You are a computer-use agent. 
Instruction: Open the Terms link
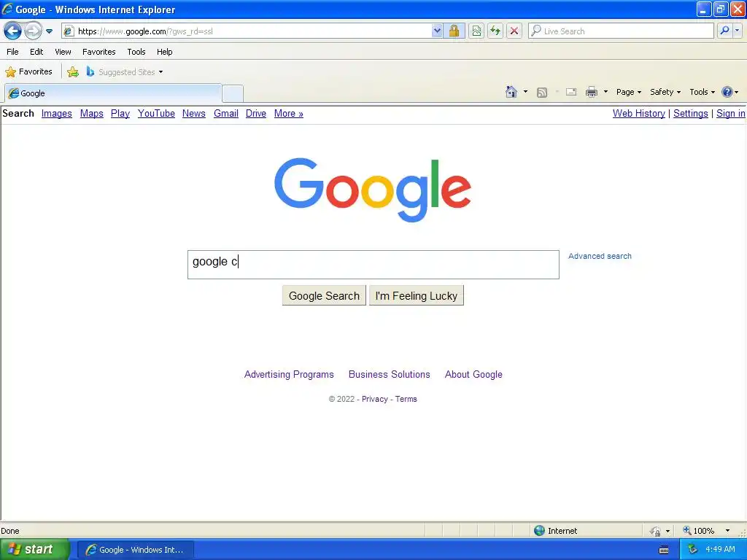pos(406,399)
